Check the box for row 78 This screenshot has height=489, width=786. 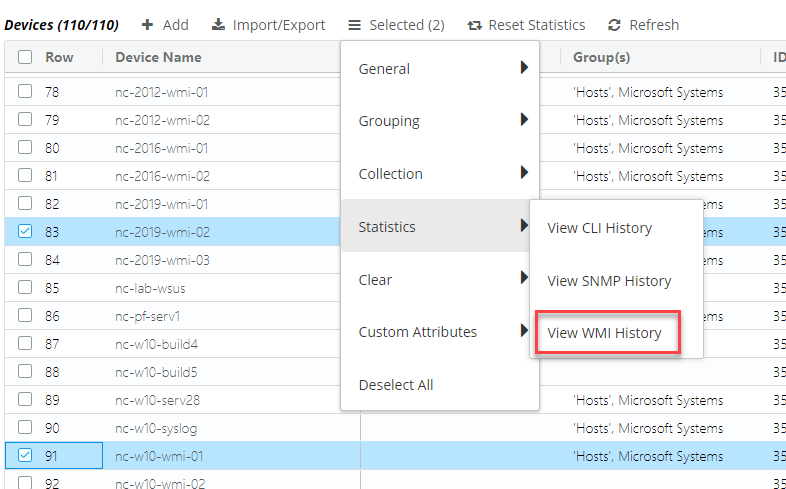(25, 93)
